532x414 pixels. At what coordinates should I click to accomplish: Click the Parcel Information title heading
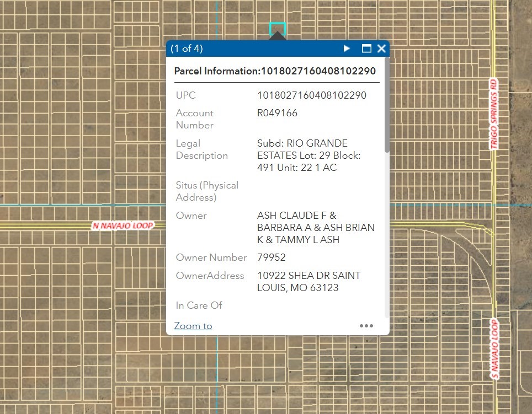(275, 71)
